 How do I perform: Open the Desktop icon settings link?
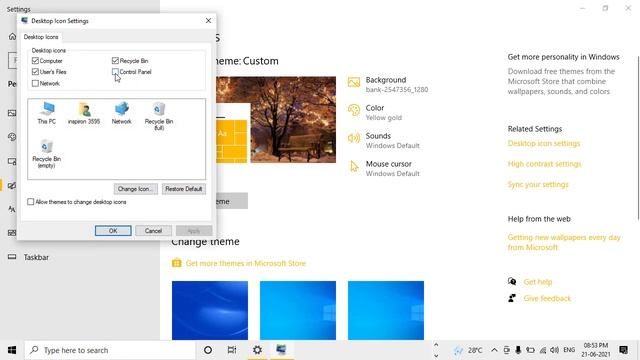point(544,143)
